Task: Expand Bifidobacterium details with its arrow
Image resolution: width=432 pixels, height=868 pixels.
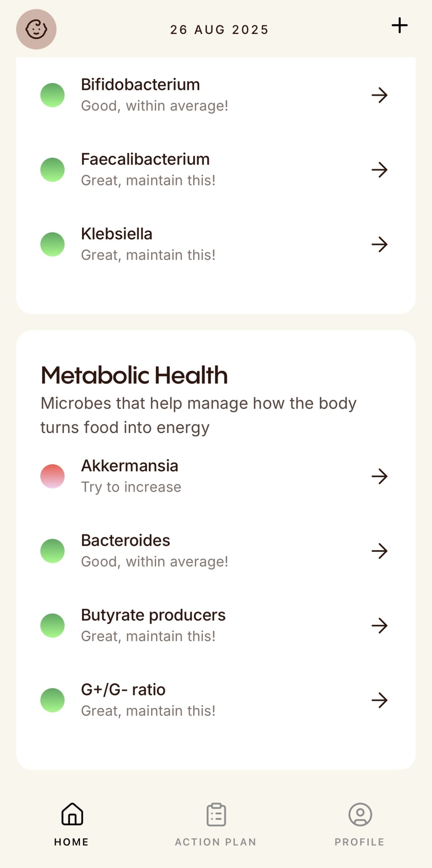Action: pos(379,95)
